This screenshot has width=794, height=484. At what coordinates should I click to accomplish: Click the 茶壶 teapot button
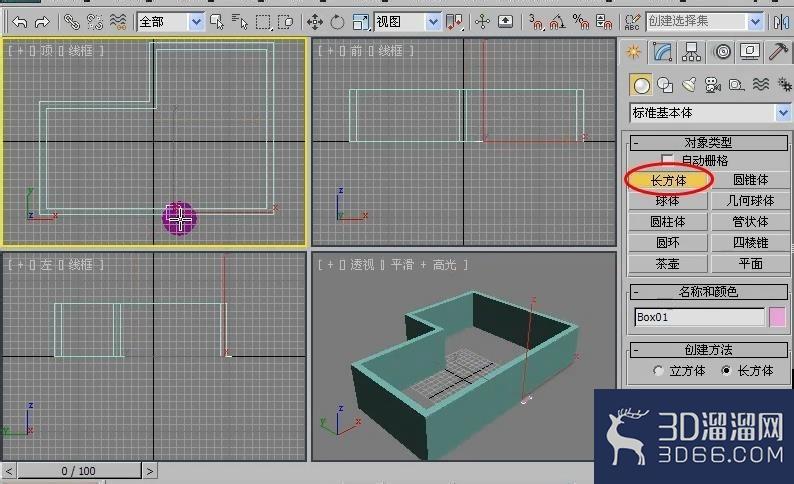tap(667, 264)
